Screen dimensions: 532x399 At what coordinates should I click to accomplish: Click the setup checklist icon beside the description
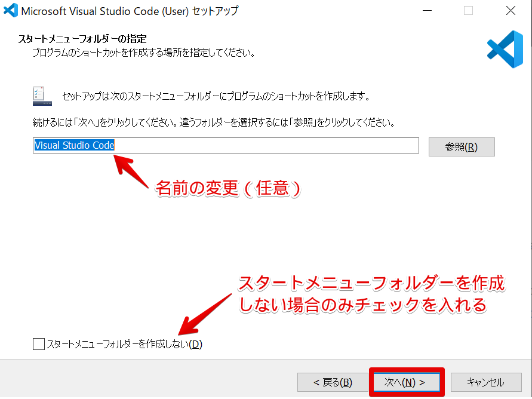point(42,96)
